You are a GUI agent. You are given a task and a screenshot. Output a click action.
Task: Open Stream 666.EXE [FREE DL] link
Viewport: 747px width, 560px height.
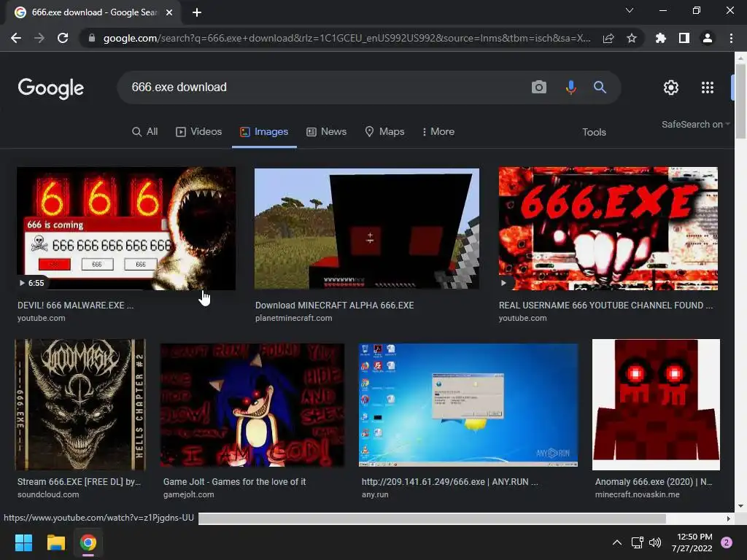(x=79, y=481)
